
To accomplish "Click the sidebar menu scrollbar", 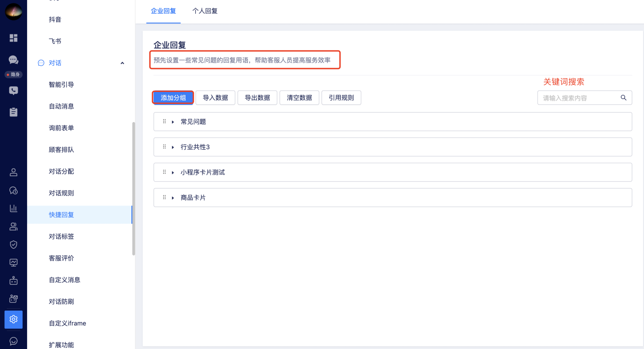I will (134, 189).
